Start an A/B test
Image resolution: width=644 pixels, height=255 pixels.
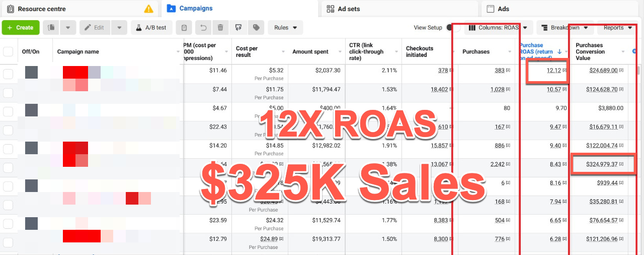tap(151, 28)
